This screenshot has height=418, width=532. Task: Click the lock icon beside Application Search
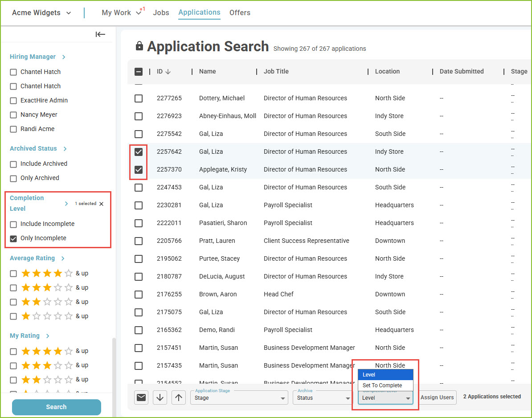[139, 46]
